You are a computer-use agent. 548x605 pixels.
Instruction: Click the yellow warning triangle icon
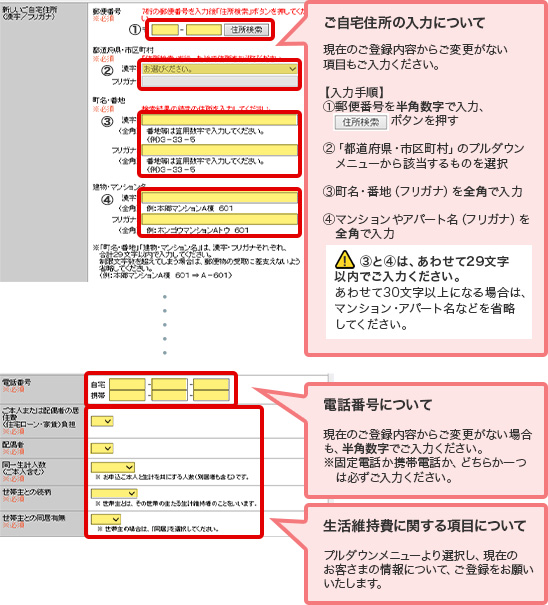[344, 260]
